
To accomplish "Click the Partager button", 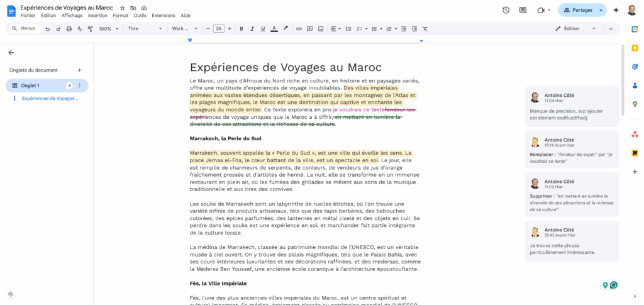I will pyautogui.click(x=578, y=10).
